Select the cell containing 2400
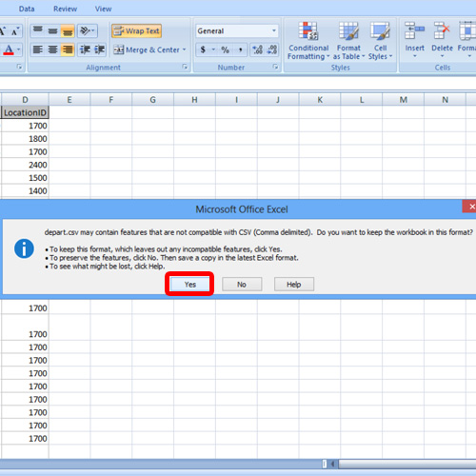Viewport: 476px width, 476px height. coord(25,165)
